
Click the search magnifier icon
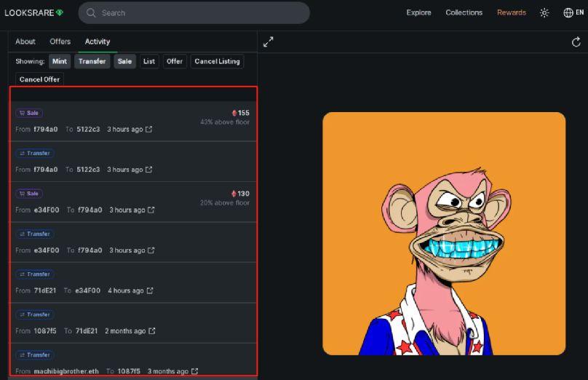tap(91, 13)
